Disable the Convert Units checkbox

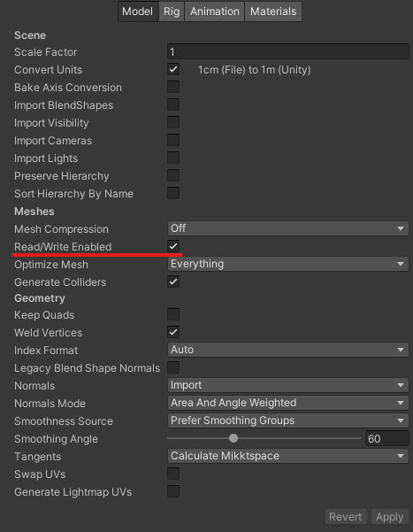point(173,70)
